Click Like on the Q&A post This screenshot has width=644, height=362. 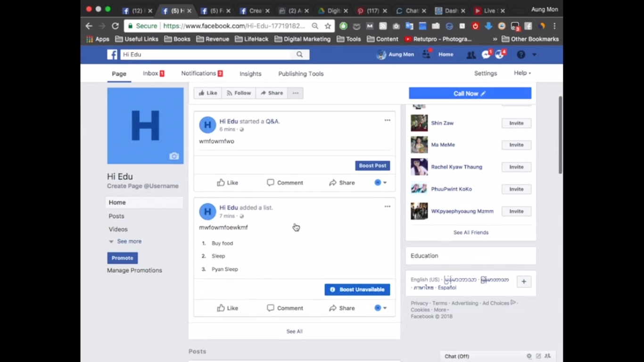click(227, 182)
